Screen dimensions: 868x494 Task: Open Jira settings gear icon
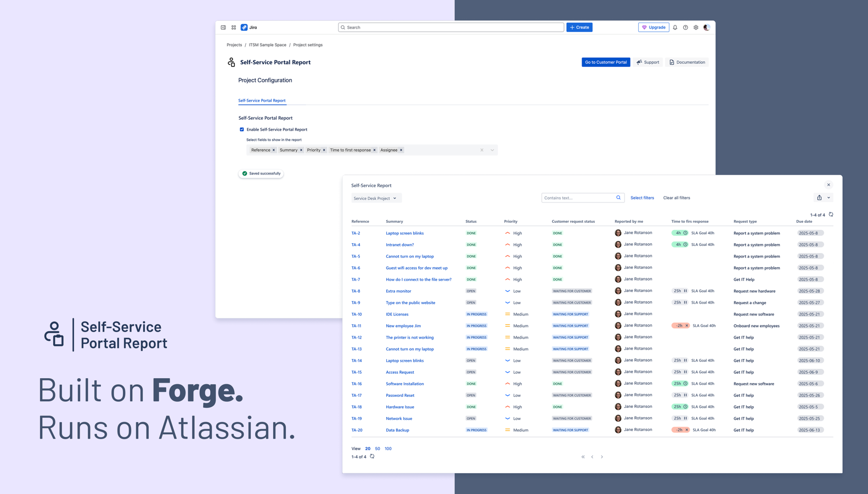(696, 27)
